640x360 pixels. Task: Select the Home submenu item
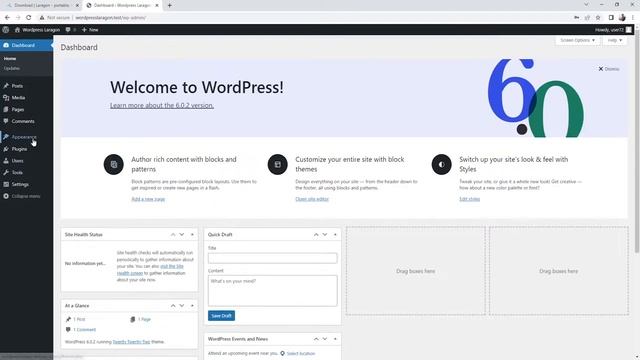(10, 59)
